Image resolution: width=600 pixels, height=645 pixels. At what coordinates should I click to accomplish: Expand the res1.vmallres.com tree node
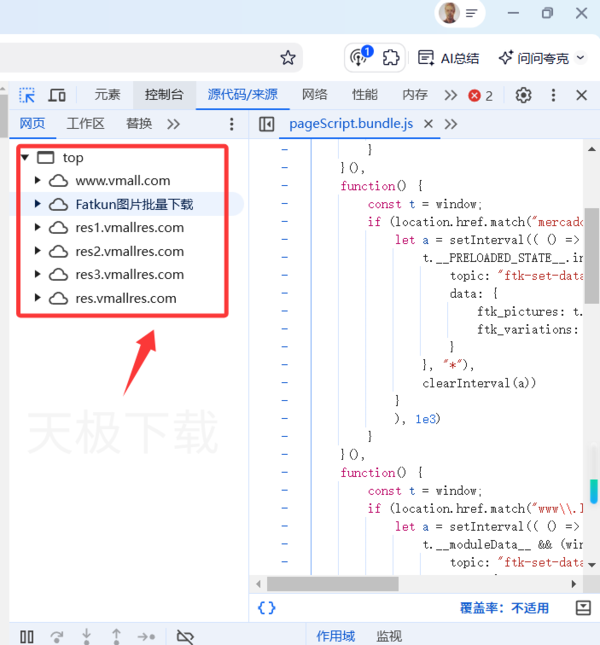[38, 228]
